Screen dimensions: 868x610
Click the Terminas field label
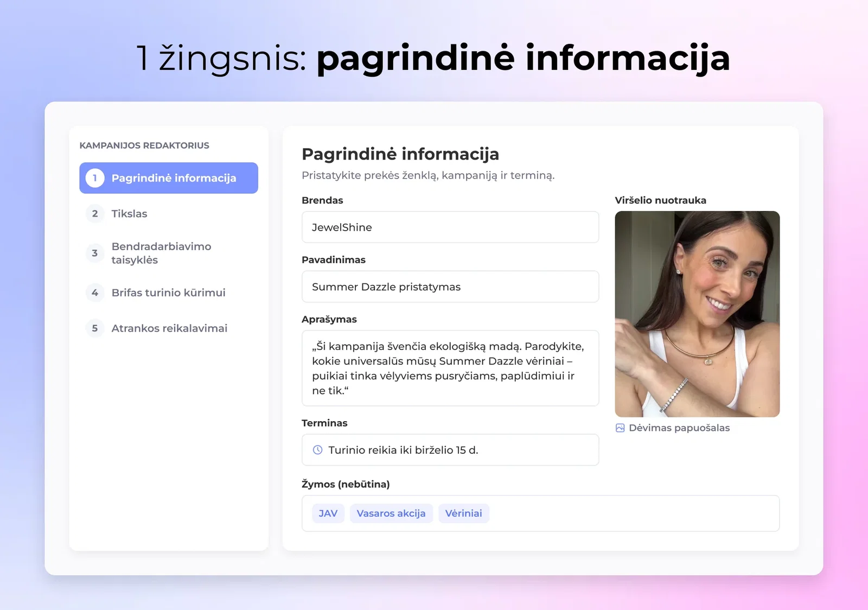tap(324, 423)
